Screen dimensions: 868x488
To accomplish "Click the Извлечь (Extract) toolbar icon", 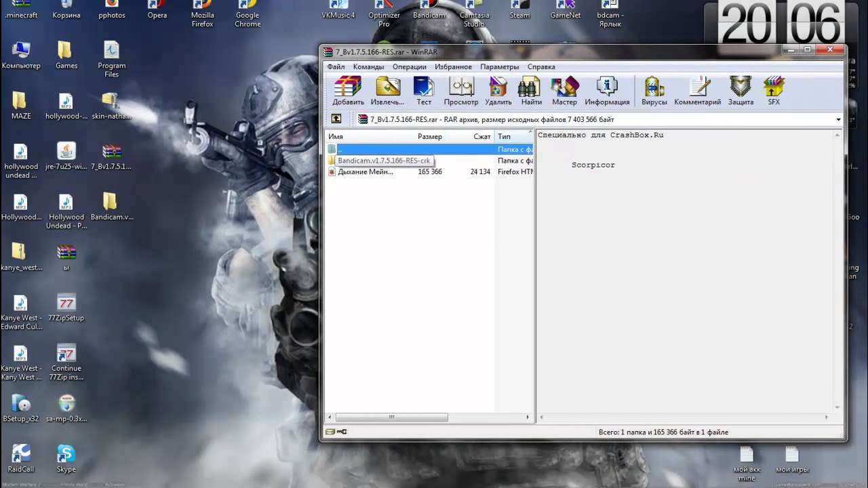I will [387, 91].
